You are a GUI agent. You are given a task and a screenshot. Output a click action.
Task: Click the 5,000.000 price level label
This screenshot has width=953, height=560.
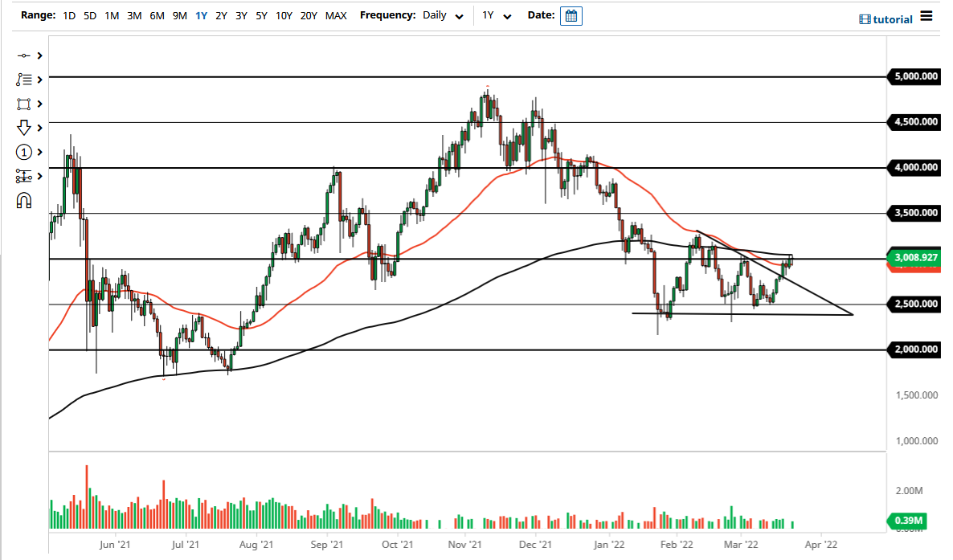(914, 76)
